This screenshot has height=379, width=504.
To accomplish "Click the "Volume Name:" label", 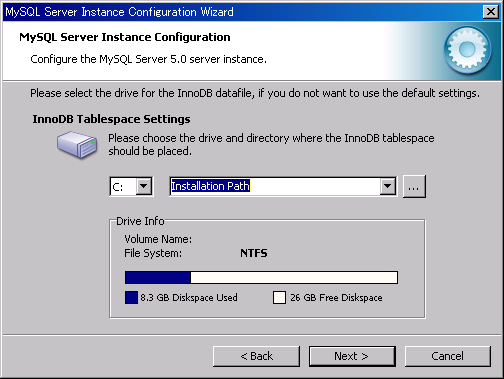I will [x=158, y=239].
